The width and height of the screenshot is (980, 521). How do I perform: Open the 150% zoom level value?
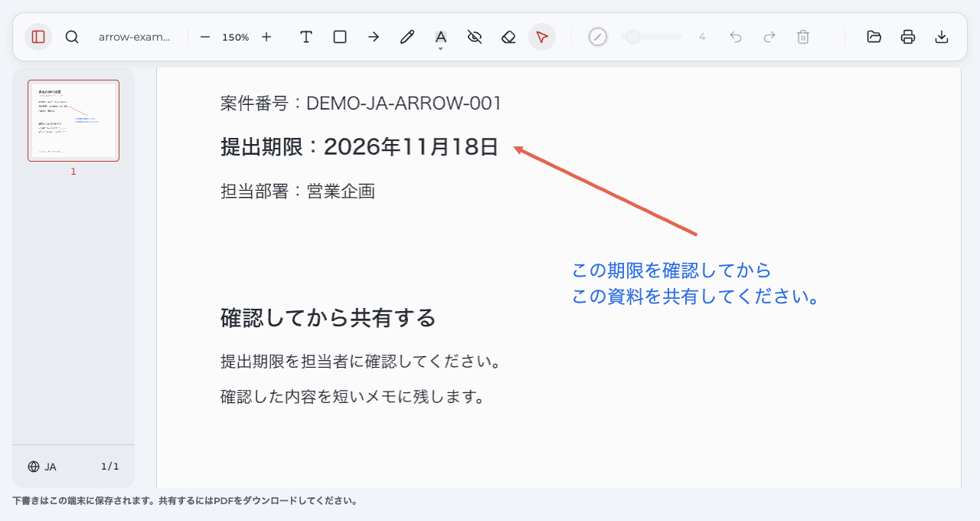236,37
